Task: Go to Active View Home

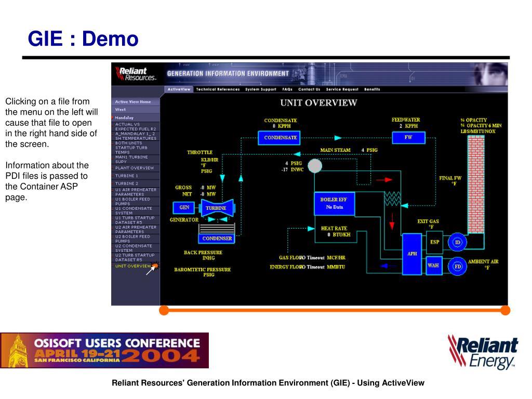Action: 136,102
